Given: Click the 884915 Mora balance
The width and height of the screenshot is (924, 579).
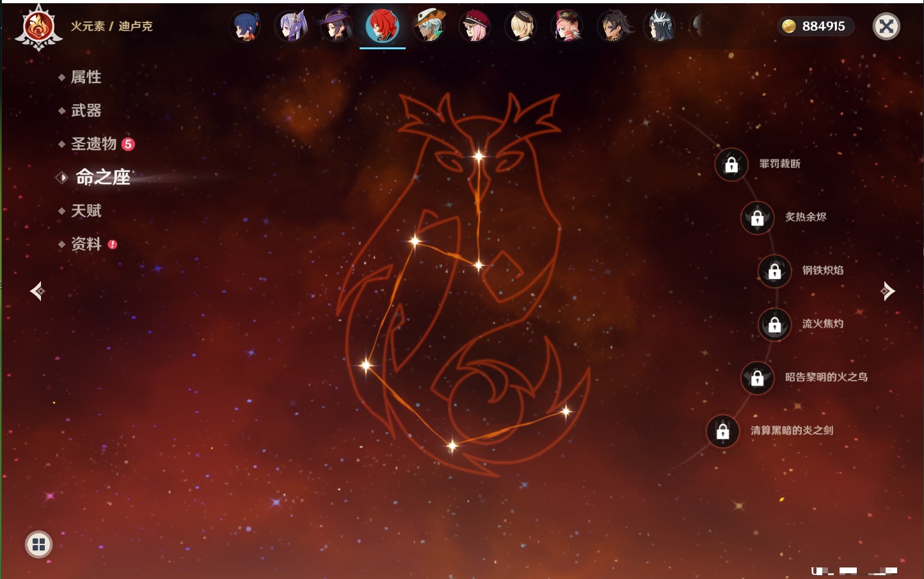Looking at the screenshot, I should click(x=824, y=26).
